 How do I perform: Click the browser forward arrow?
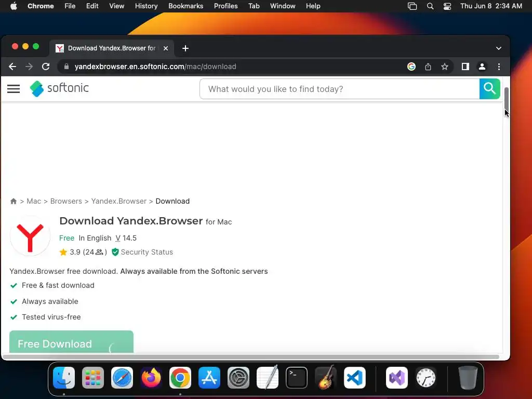point(29,67)
